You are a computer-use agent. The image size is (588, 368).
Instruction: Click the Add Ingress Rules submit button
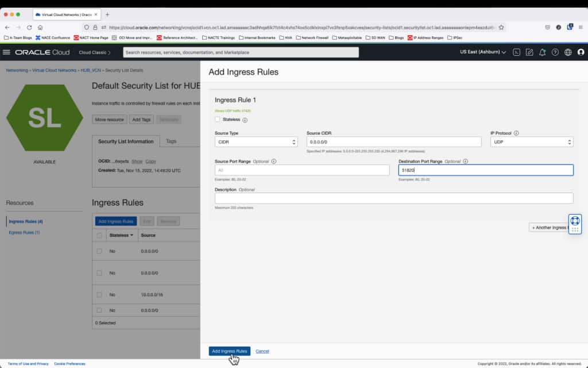[x=229, y=351]
